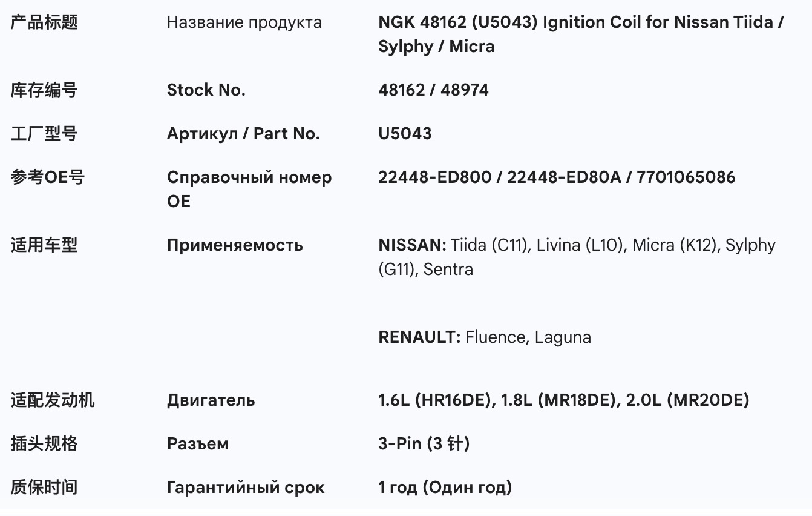This screenshot has width=812, height=516.
Task: Click the 3-Pin (3 针) connector value
Action: (x=424, y=444)
